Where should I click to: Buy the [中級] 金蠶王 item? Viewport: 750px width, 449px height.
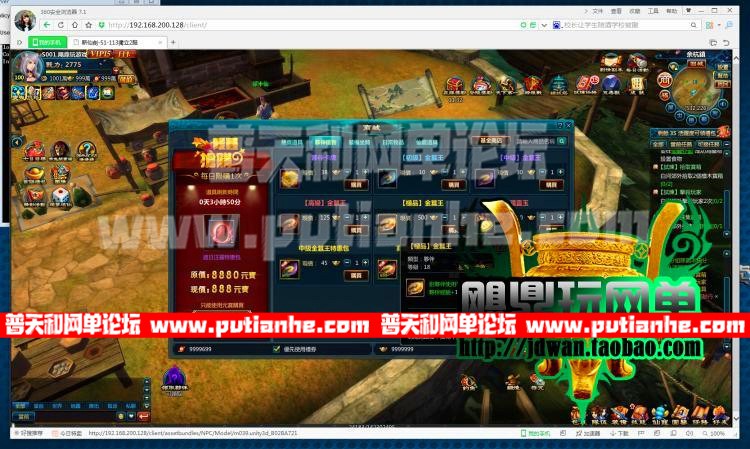pos(551,185)
